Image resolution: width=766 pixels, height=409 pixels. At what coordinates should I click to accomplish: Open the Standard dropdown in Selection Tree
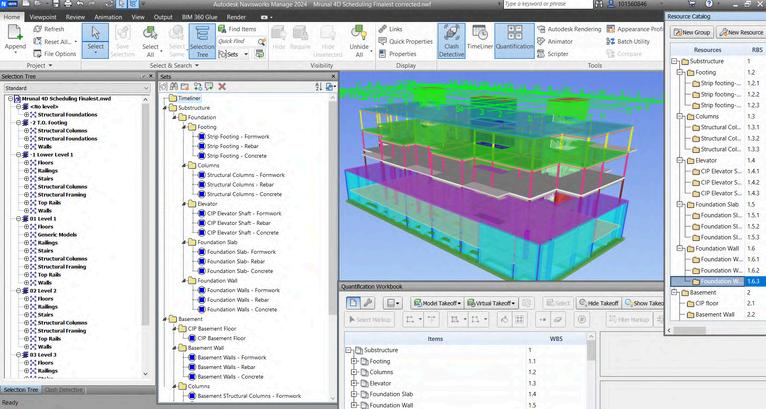point(77,88)
